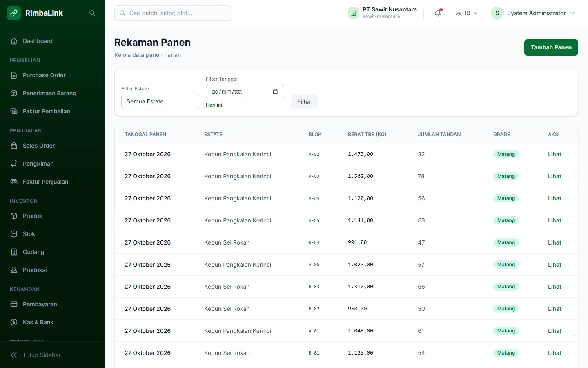588x368 pixels.
Task: Open the date picker calendar icon
Action: (275, 92)
